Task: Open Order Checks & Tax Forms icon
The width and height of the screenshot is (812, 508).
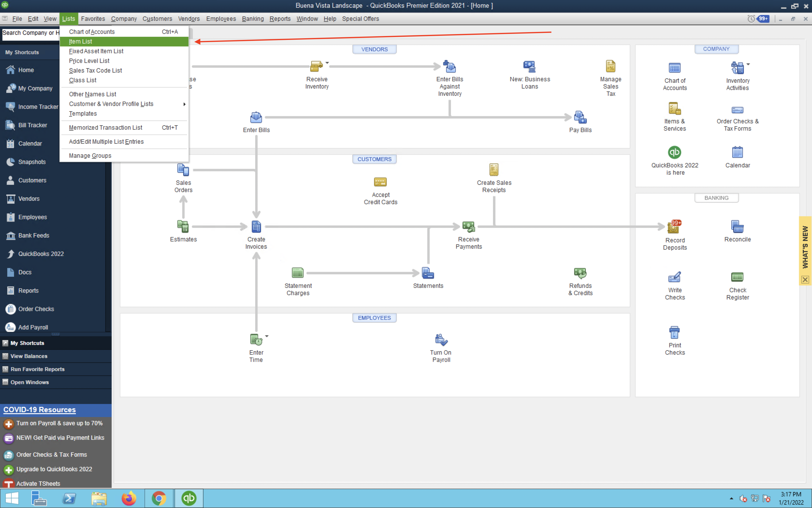Action: (x=737, y=110)
